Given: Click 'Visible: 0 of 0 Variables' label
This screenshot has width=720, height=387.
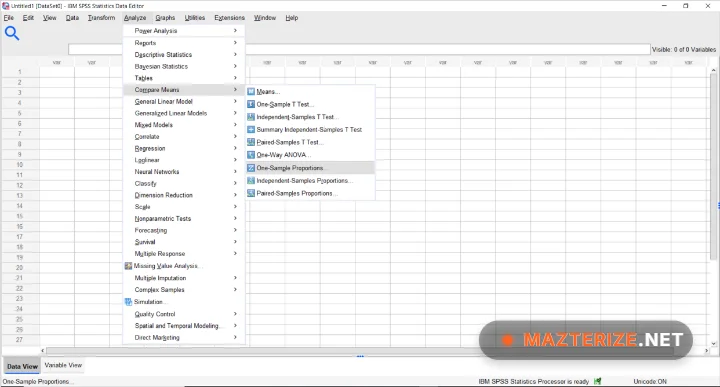Looking at the screenshot, I should point(684,50).
